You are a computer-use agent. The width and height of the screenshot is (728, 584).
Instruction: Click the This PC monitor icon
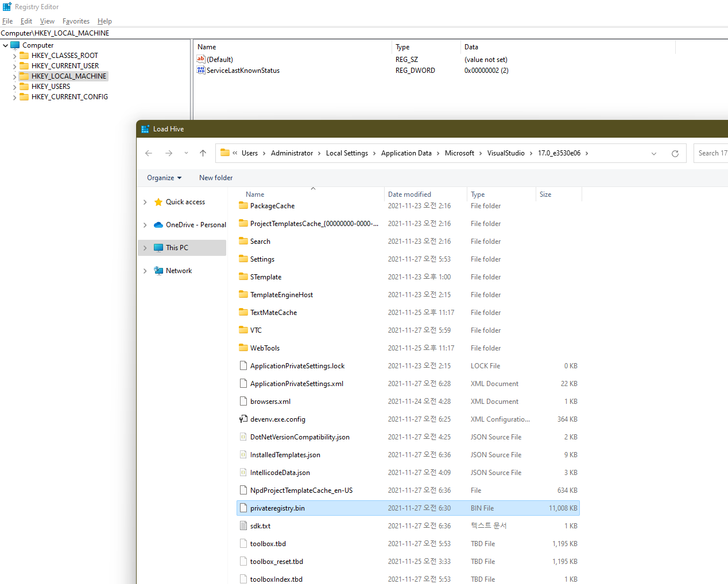tap(158, 248)
